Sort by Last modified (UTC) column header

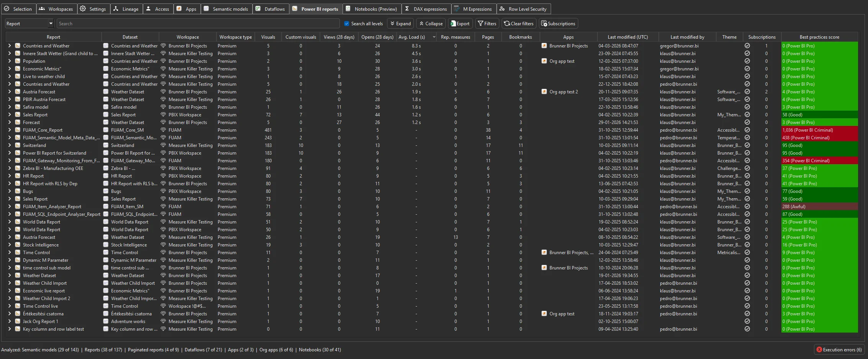tap(628, 37)
